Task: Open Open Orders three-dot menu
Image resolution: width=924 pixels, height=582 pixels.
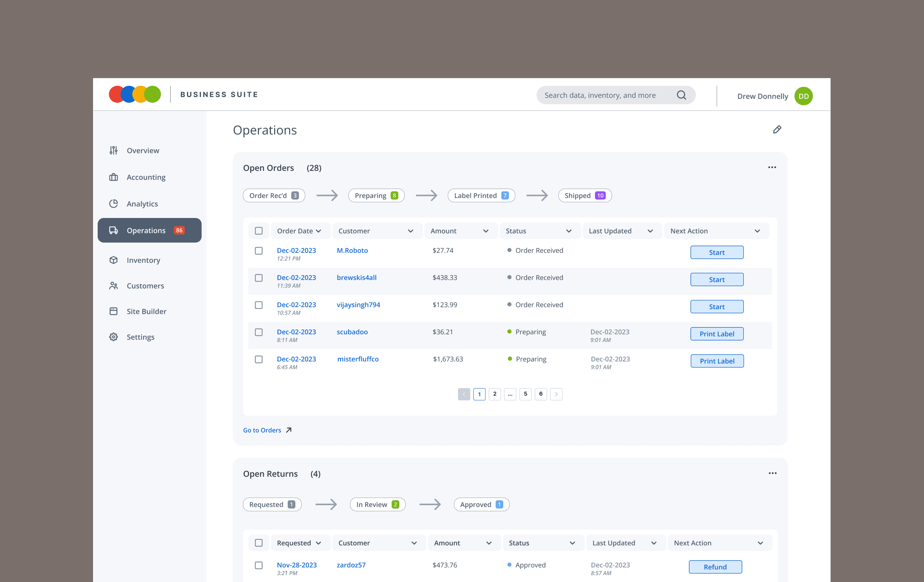Action: coord(772,167)
